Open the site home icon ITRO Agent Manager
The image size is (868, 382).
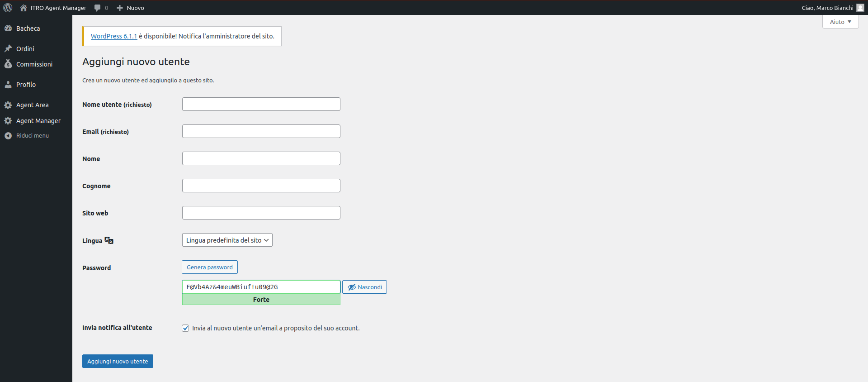coord(24,8)
